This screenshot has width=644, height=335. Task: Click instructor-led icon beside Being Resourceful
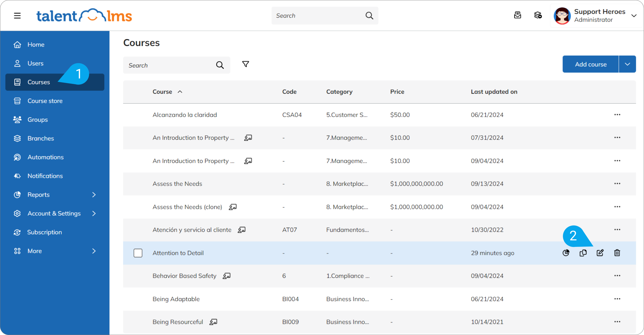213,322
